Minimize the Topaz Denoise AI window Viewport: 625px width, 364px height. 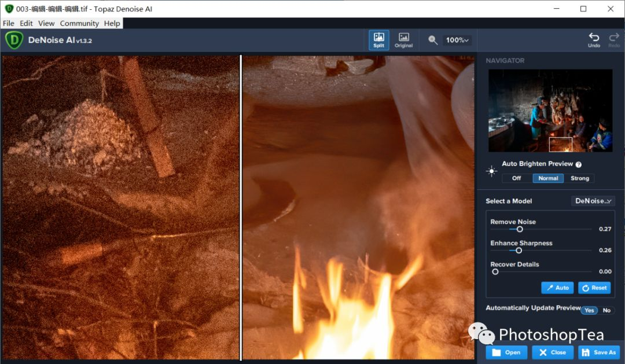pos(557,8)
